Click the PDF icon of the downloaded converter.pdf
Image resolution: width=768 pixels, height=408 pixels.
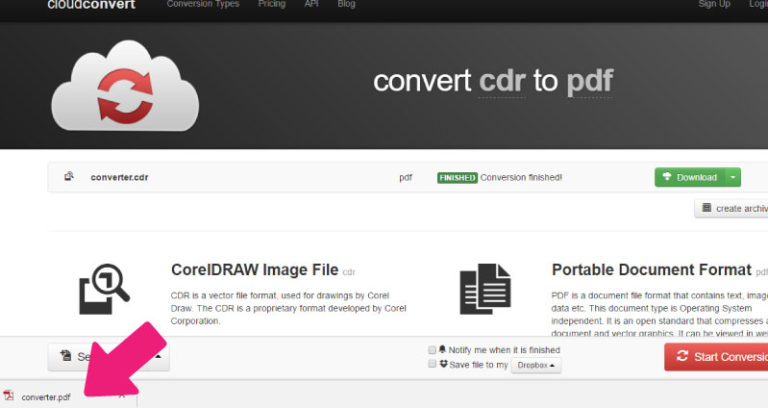coord(9,397)
